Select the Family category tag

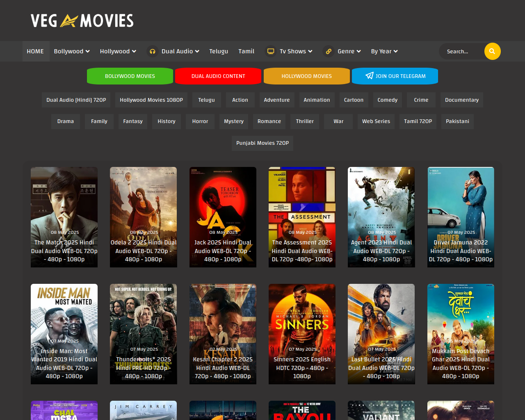99,121
